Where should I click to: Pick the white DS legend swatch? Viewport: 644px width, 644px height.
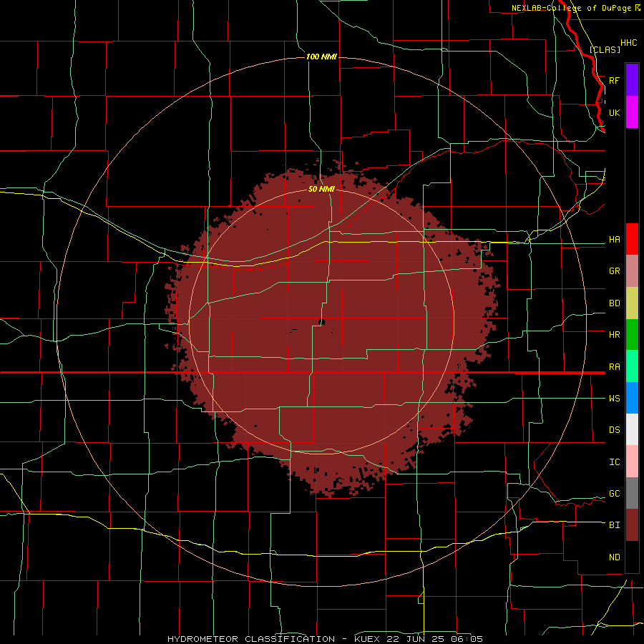[x=632, y=429]
